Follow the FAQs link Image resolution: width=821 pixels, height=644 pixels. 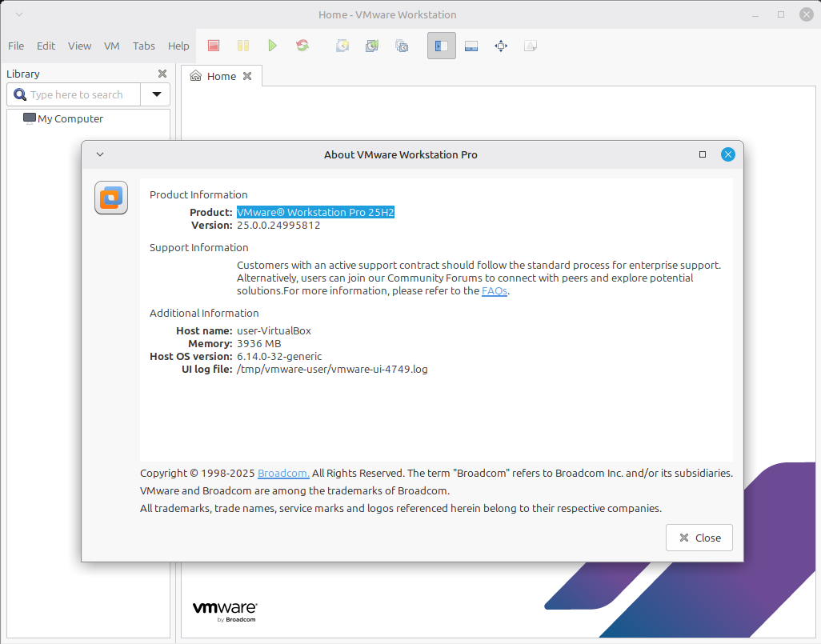494,291
